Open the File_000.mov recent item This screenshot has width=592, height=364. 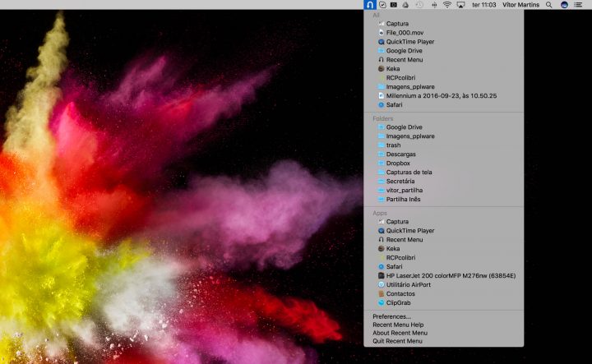404,33
